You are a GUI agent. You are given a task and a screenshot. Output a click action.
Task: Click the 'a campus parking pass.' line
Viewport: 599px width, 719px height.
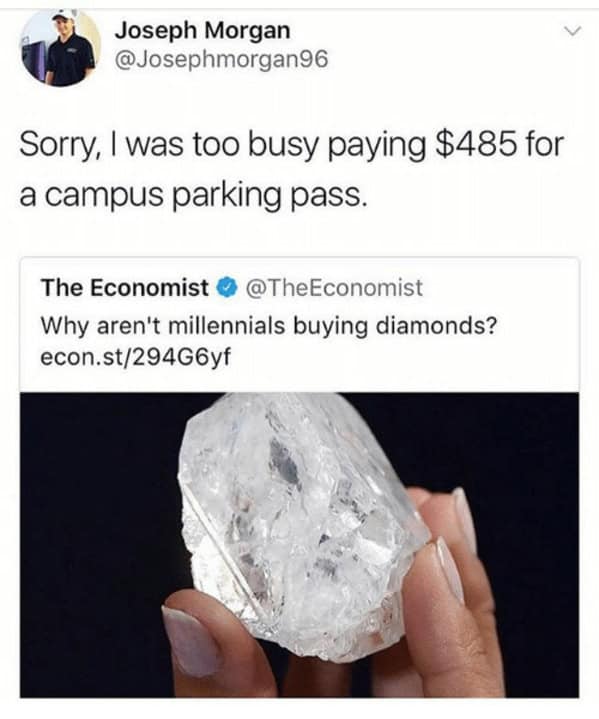(193, 195)
